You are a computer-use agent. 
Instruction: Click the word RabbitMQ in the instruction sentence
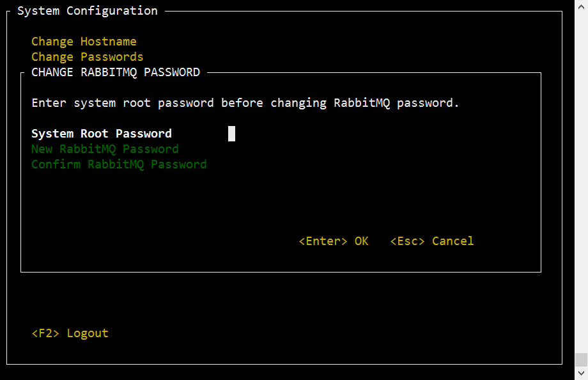(362, 103)
